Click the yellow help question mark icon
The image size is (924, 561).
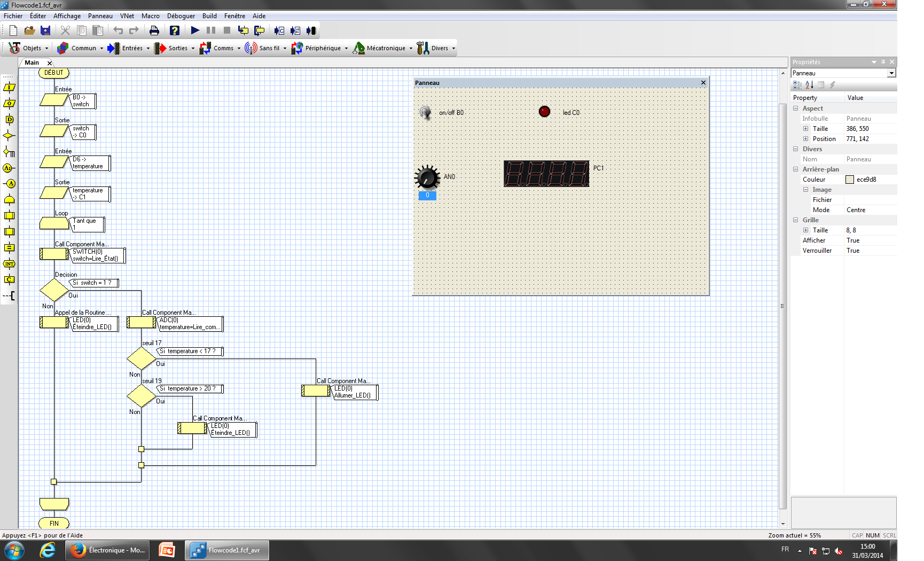click(174, 30)
